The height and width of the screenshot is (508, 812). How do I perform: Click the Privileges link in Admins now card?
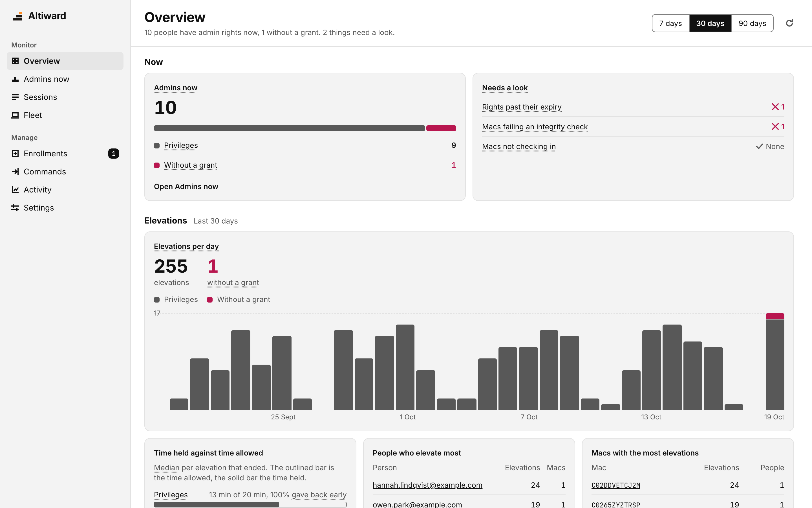181,145
